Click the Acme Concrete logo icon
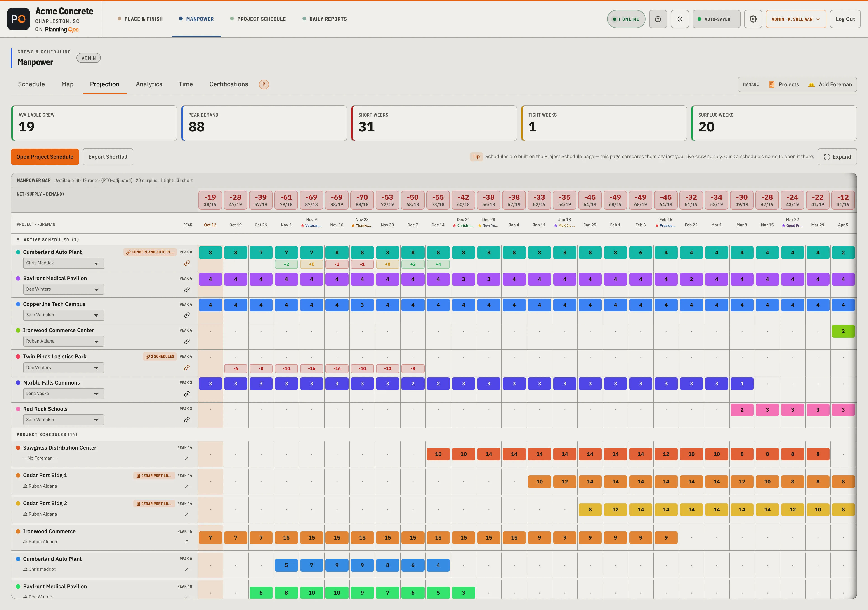868x610 pixels. click(x=19, y=19)
